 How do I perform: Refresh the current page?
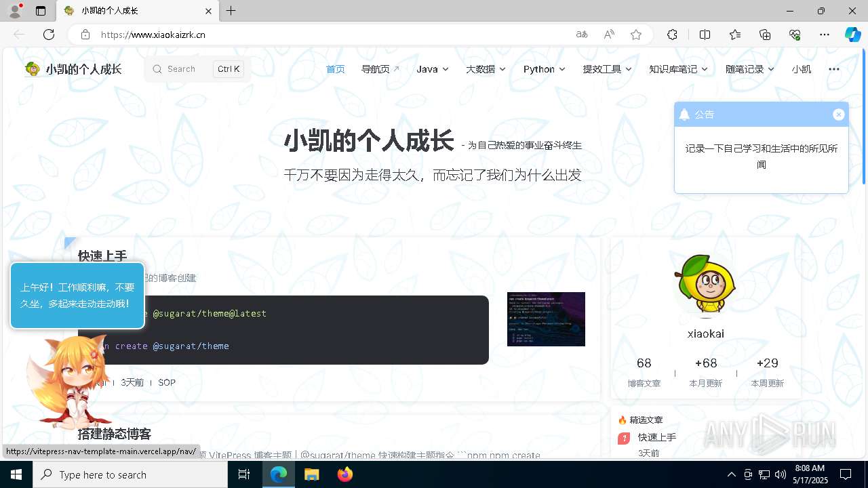tap(49, 35)
